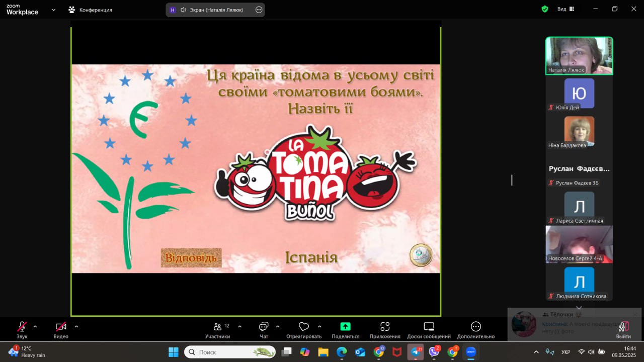Click the green encryption shield icon

[545, 9]
